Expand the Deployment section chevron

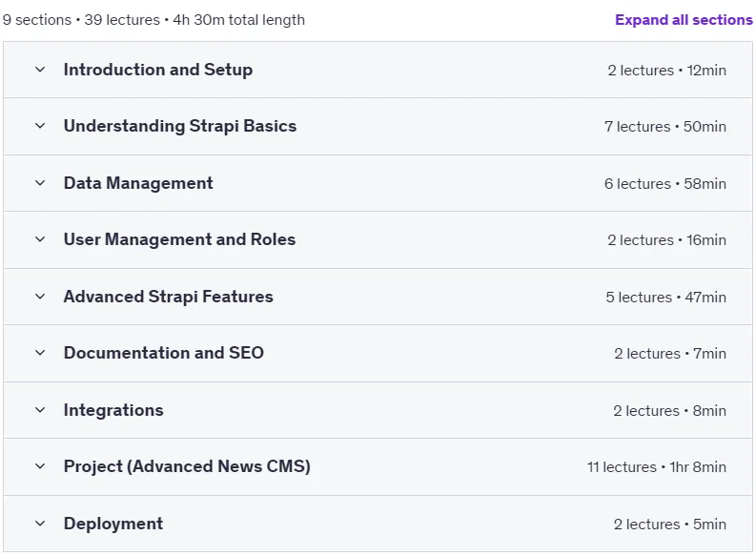coord(40,524)
